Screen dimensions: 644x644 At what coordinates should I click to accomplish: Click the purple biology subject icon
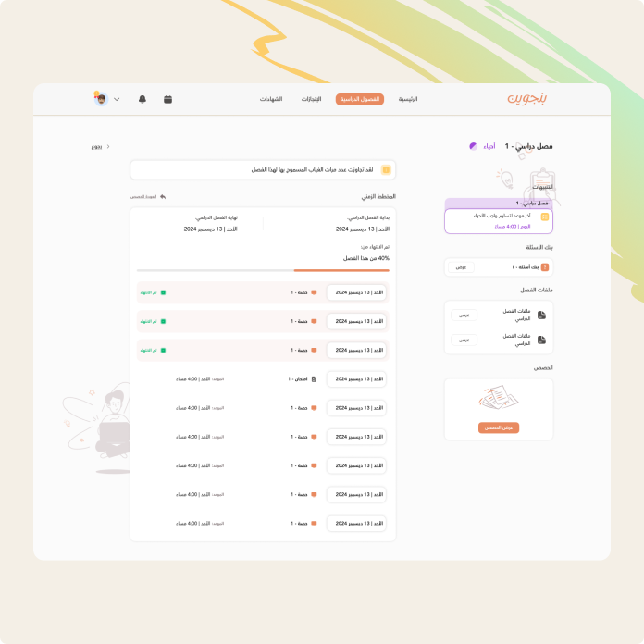tap(473, 146)
